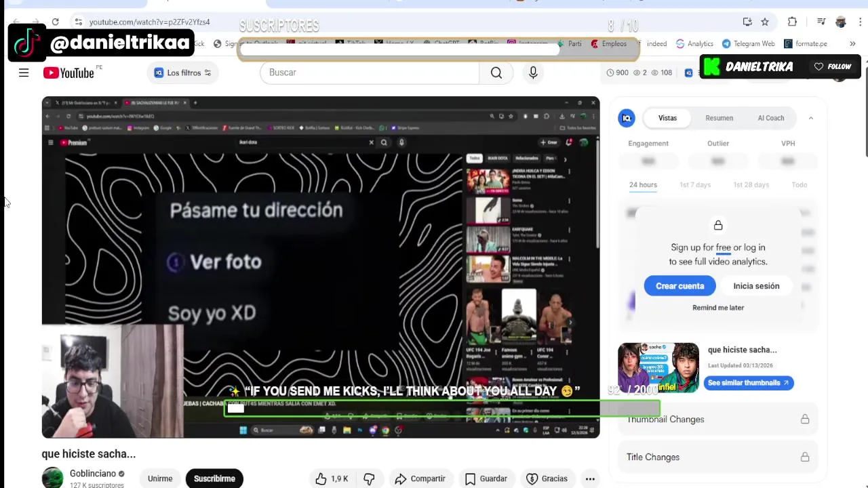Show more bookmarks with the double chevron

[x=852, y=43]
